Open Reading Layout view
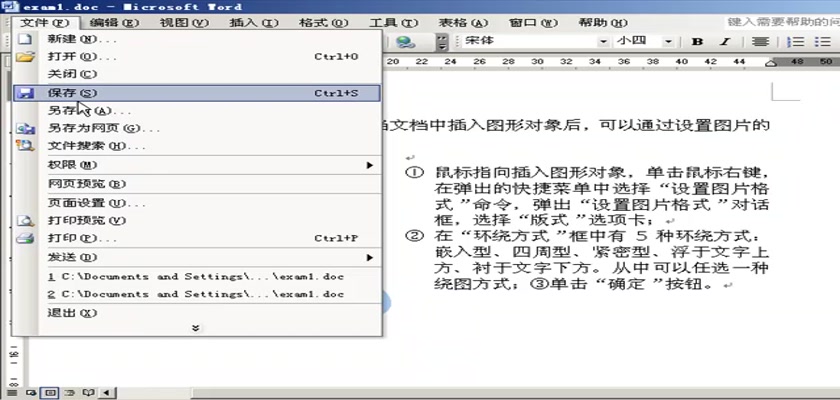The width and height of the screenshot is (840, 400). click(88, 393)
